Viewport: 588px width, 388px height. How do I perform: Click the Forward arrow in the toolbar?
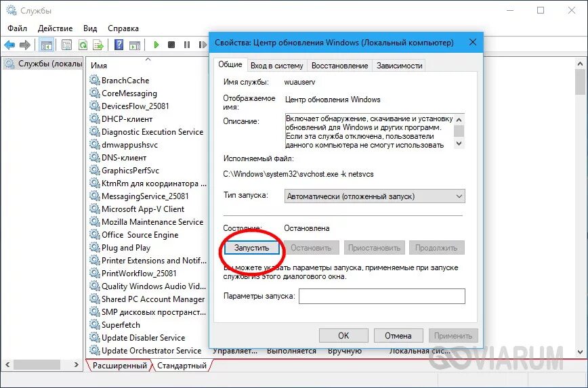[25, 45]
